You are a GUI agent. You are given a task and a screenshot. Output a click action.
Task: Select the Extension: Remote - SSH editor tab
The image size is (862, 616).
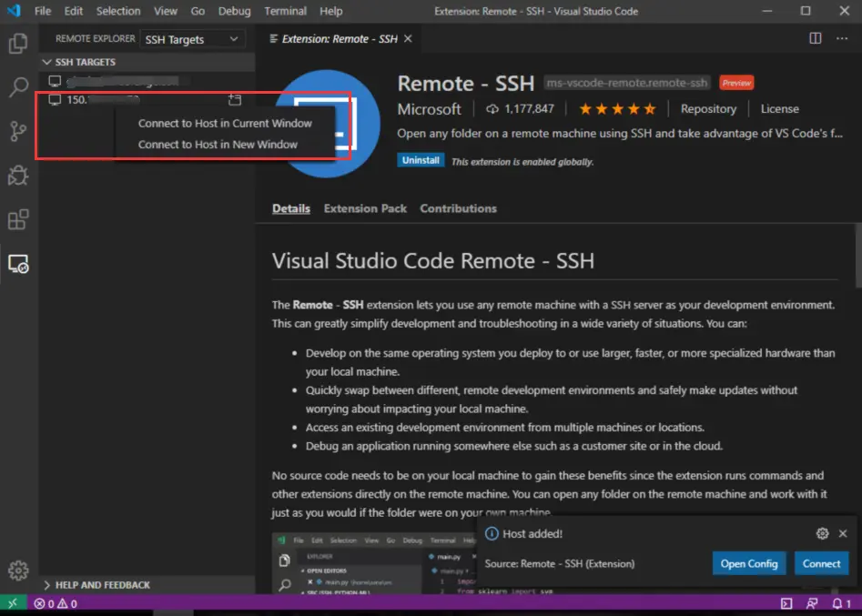point(340,38)
